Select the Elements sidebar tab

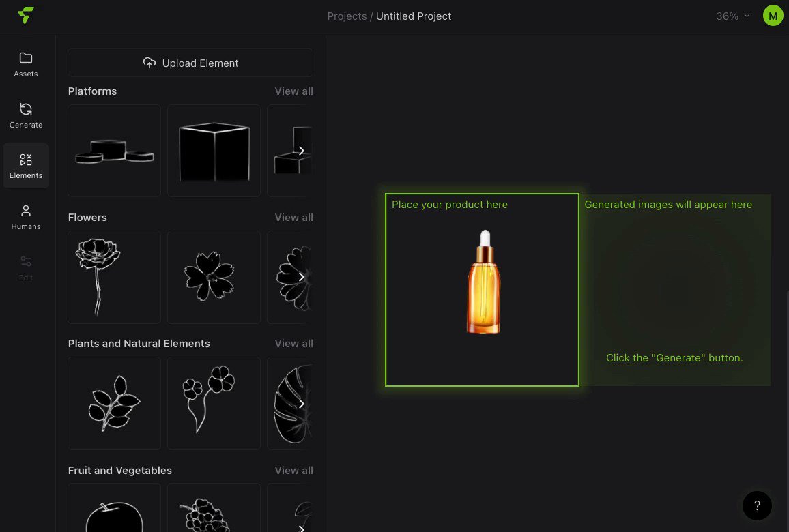coord(26,166)
